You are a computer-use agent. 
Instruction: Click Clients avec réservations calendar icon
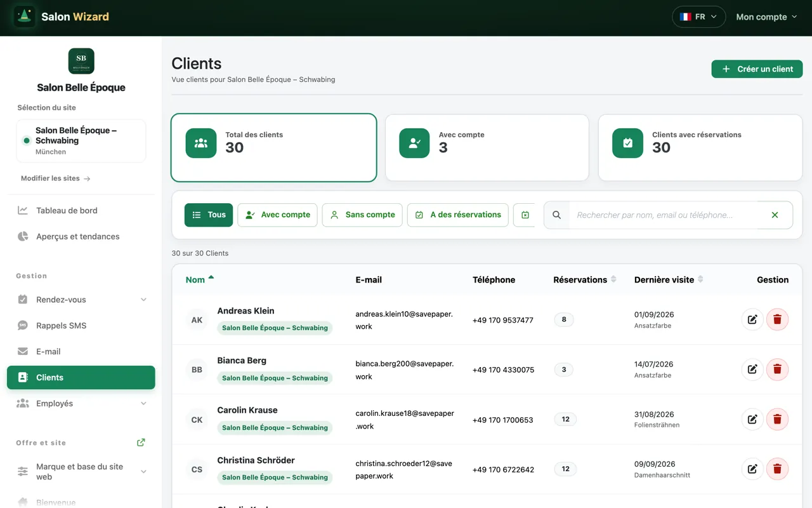tap(627, 143)
